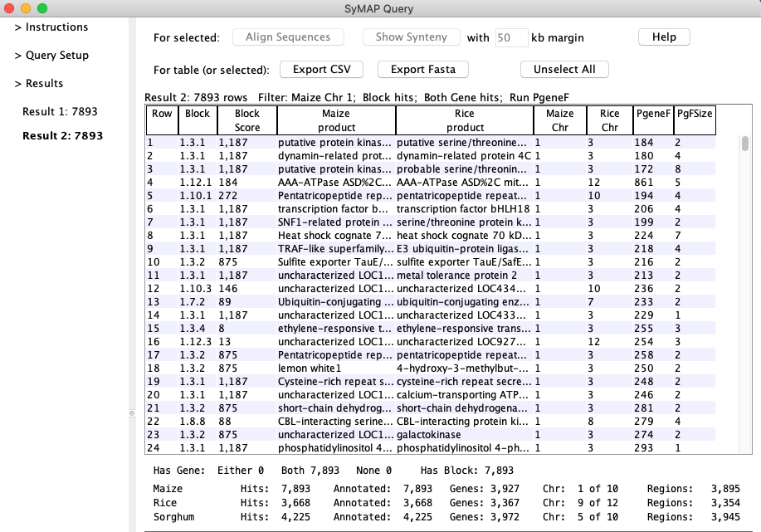Click lemon white1 cell
The image size is (761, 532).
tap(336, 368)
